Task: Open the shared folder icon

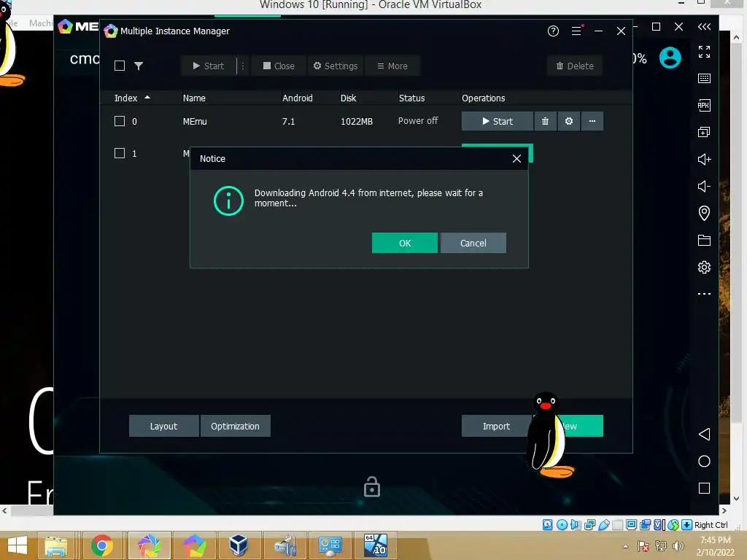Action: [x=704, y=240]
